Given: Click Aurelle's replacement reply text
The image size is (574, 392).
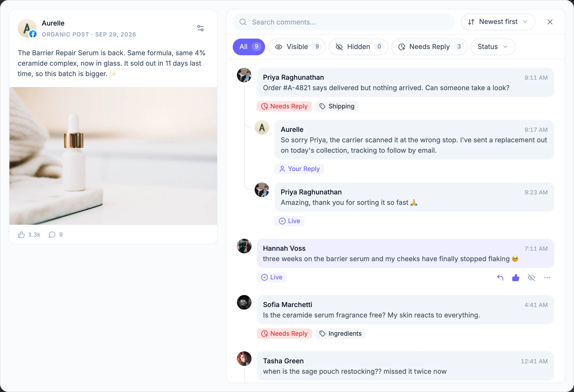Looking at the screenshot, I should (x=414, y=145).
